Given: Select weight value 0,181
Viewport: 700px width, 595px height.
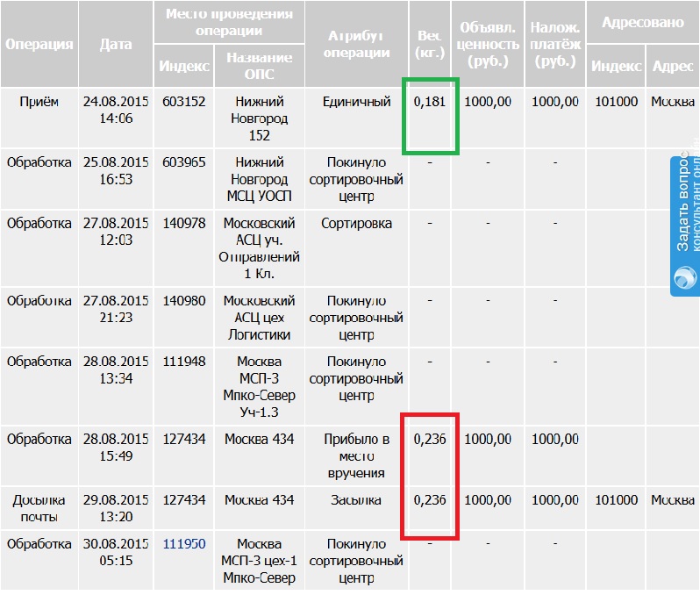Looking at the screenshot, I should pos(430,102).
